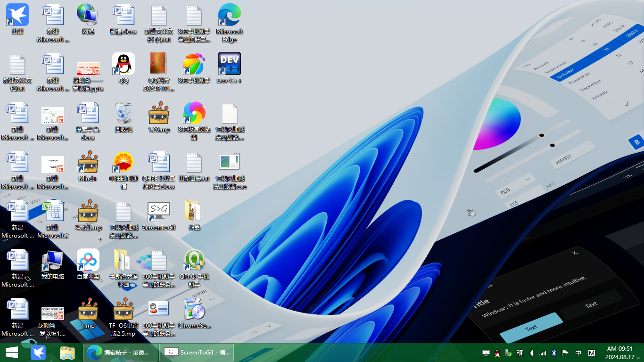Select the TF OS重置版2.5.mp file

(124, 318)
